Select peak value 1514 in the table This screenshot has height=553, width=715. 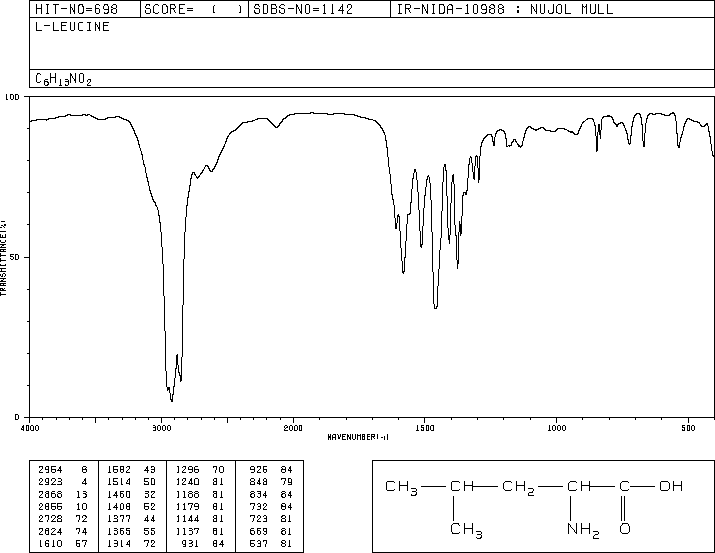coord(119,481)
